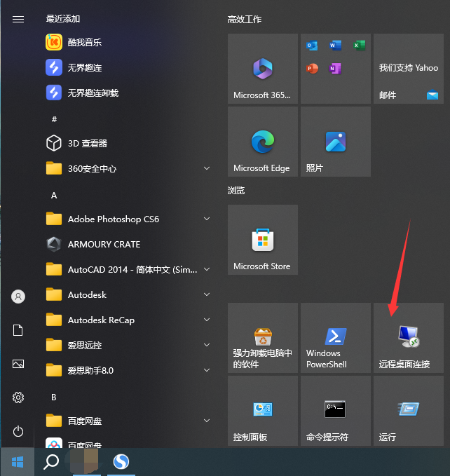Image resolution: width=450 pixels, height=476 pixels.
Task: Open the 酷我音乐 app
Action: pyautogui.click(x=128, y=42)
